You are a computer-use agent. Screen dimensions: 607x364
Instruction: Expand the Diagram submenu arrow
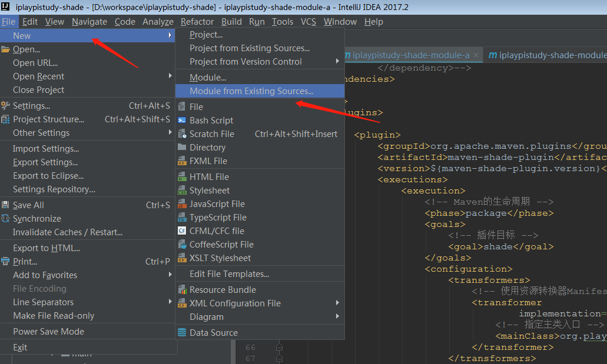coord(337,316)
